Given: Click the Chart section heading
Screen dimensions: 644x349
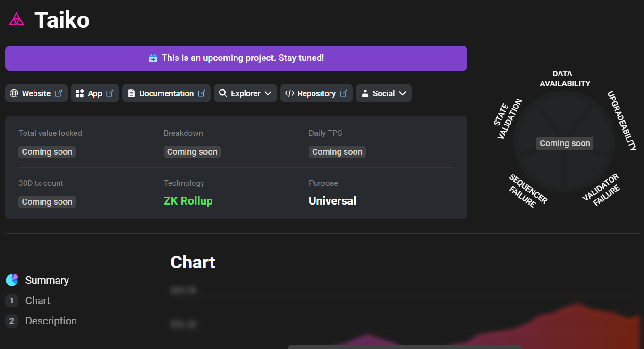Looking at the screenshot, I should [x=193, y=262].
